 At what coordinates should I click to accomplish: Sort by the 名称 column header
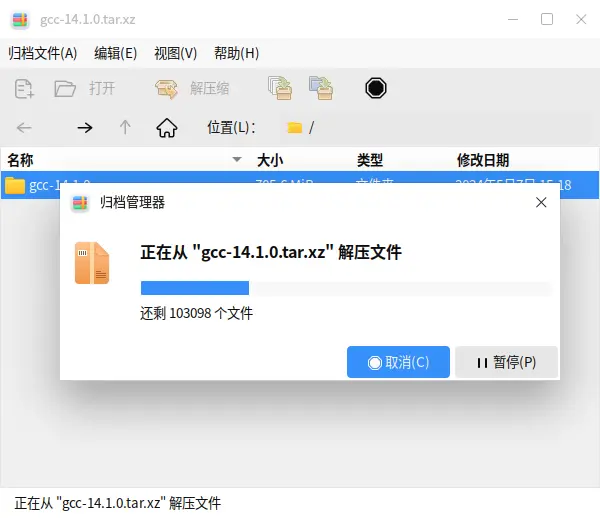click(124, 160)
